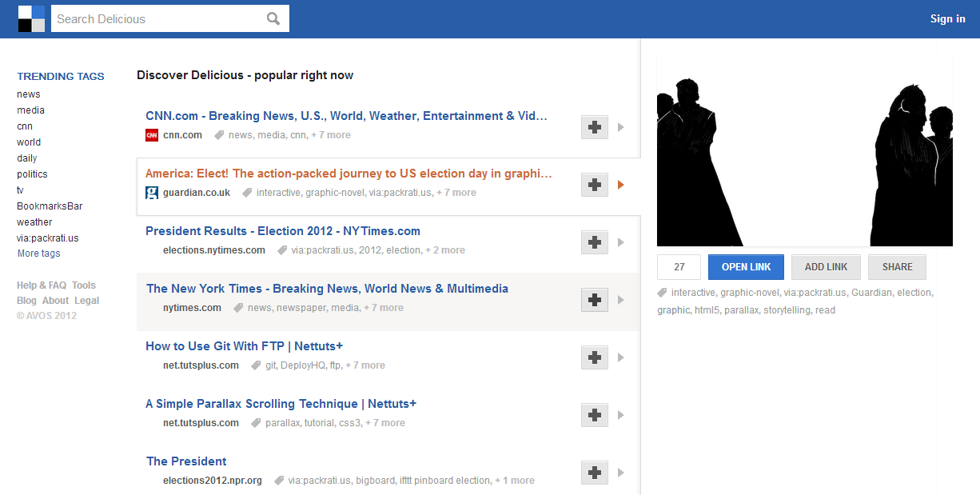Open the Blog footer link
Screen dimensions: 980x495
click(26, 301)
